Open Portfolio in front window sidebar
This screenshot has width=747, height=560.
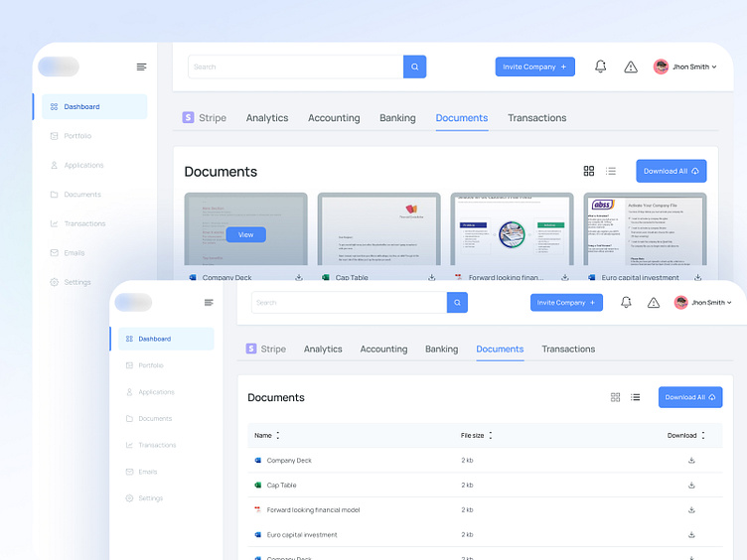[145, 365]
